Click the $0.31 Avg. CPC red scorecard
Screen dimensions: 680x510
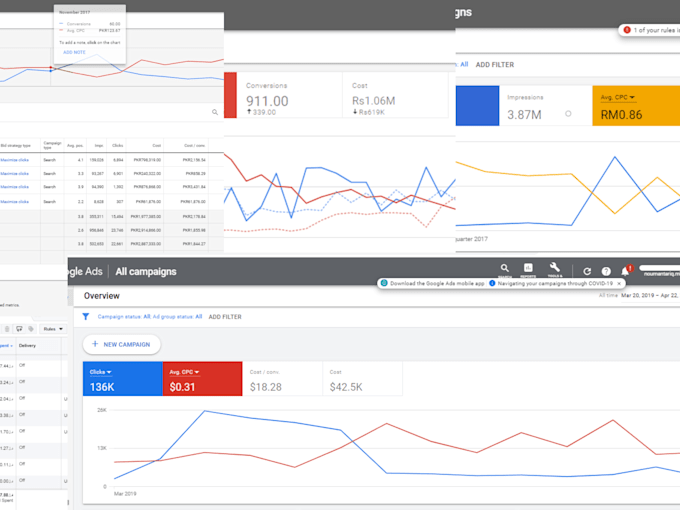click(x=203, y=379)
